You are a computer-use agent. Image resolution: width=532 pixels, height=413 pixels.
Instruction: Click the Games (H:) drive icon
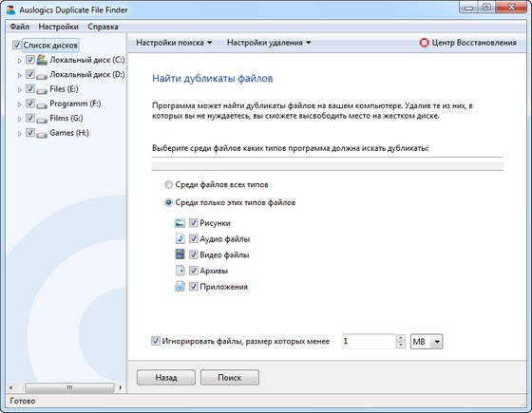[42, 134]
